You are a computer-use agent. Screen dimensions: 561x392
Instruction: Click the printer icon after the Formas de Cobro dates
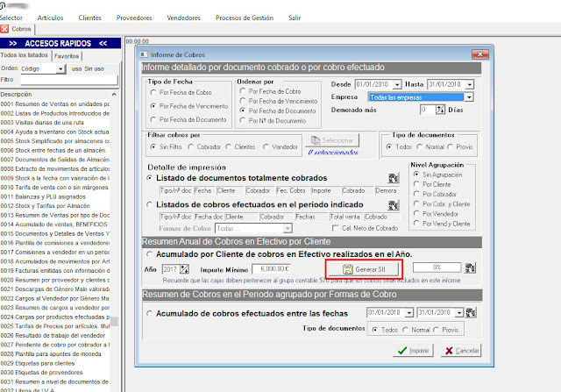click(471, 312)
